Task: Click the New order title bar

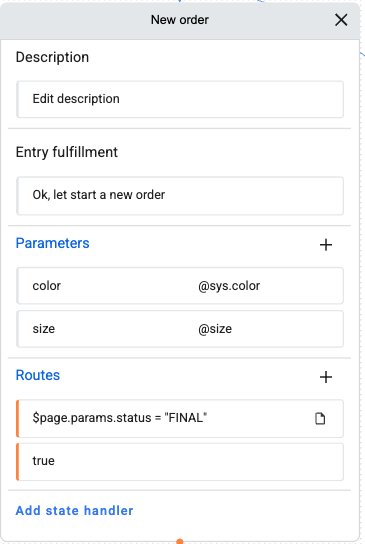Action: 180,20
